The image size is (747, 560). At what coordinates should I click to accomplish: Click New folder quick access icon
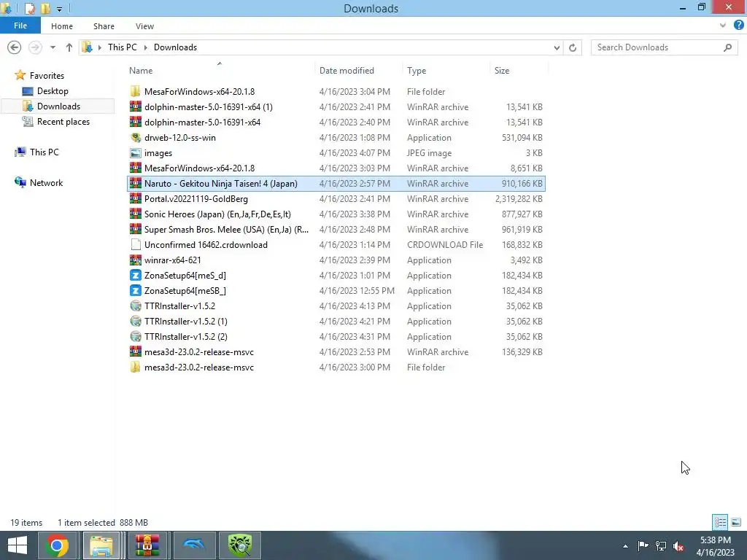point(45,9)
